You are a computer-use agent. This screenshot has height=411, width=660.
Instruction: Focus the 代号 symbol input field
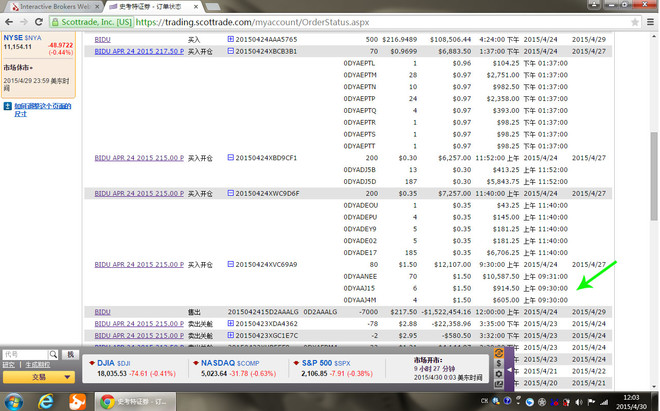point(25,355)
